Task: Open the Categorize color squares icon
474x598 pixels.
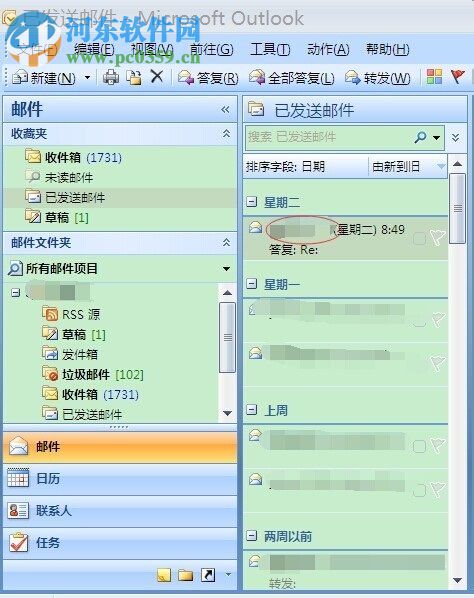Action: pos(434,77)
